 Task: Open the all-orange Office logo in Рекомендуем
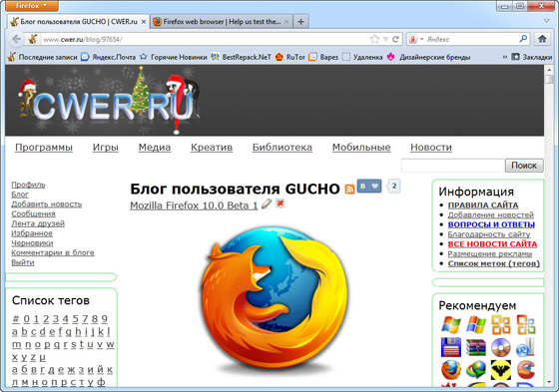pos(501,324)
